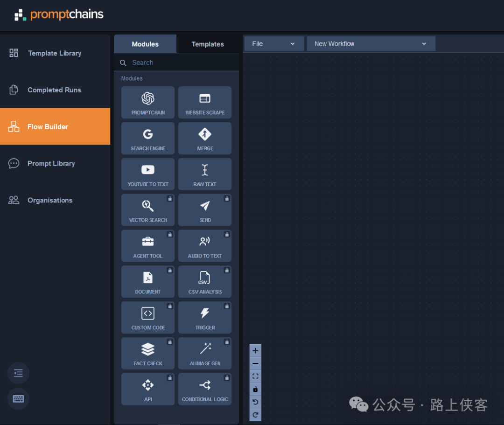Pick the Audio to Text module
The height and width of the screenshot is (425, 504).
pos(205,246)
